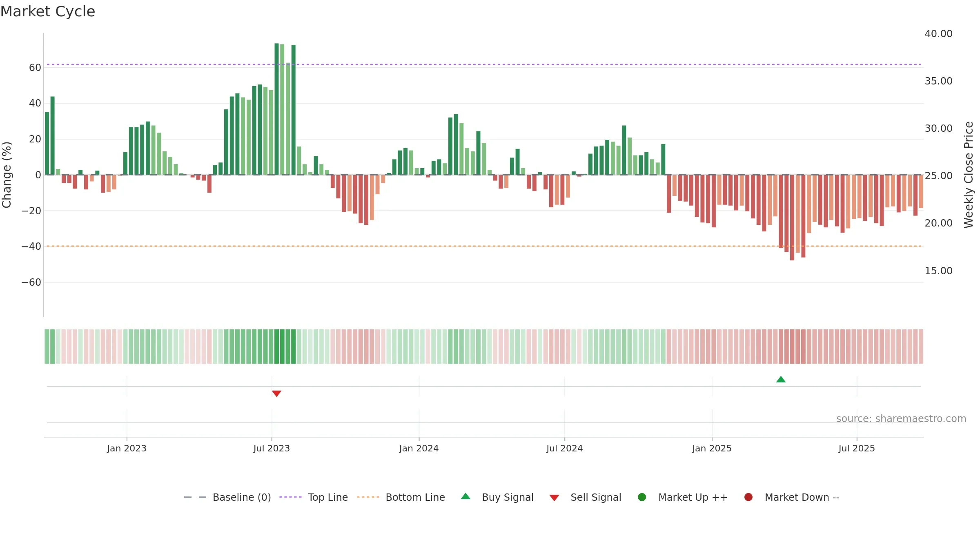The width and height of the screenshot is (980, 551).
Task: Click the Change (%) axis title
Action: point(7,175)
